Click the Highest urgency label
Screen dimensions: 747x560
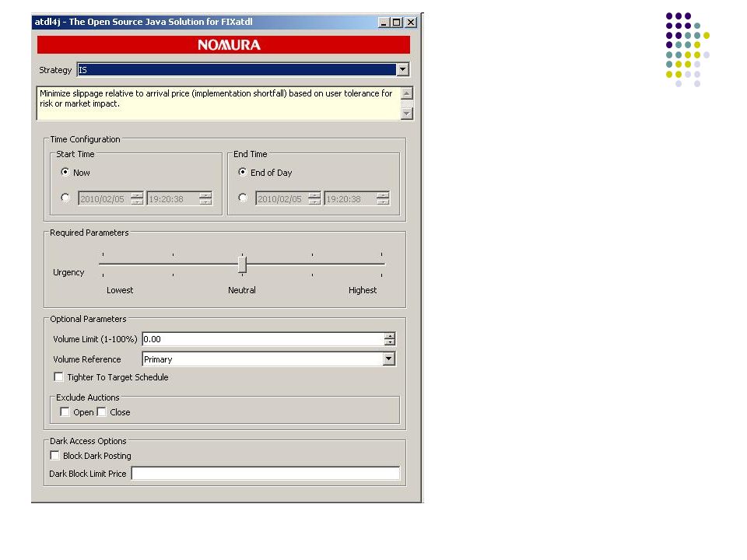[x=363, y=290]
